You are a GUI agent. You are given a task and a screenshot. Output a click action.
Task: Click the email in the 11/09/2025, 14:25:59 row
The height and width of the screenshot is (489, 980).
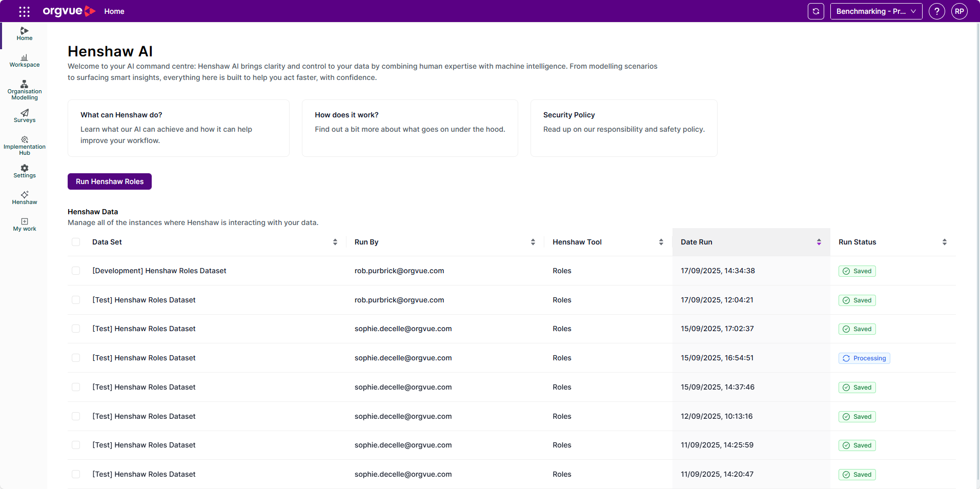click(403, 445)
